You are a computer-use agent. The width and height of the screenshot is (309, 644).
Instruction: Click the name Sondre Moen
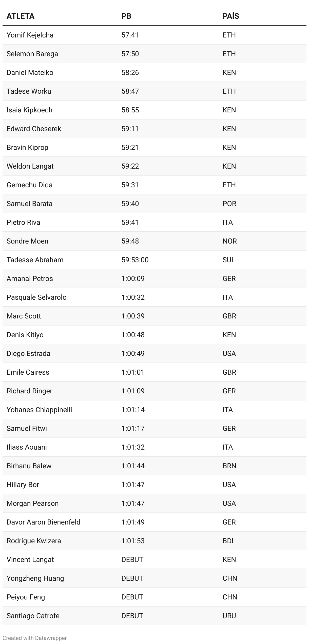click(27, 241)
